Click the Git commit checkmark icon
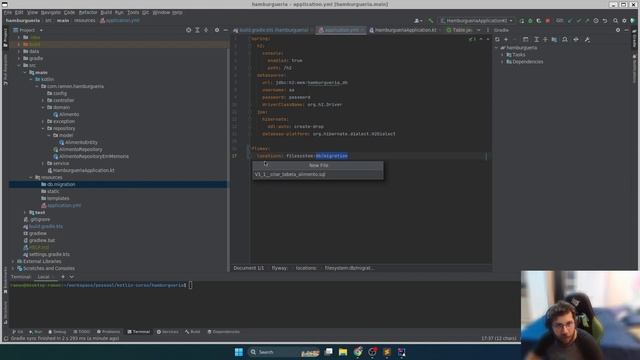Image resolution: width=640 pixels, height=360 pixels. pyautogui.click(x=578, y=20)
